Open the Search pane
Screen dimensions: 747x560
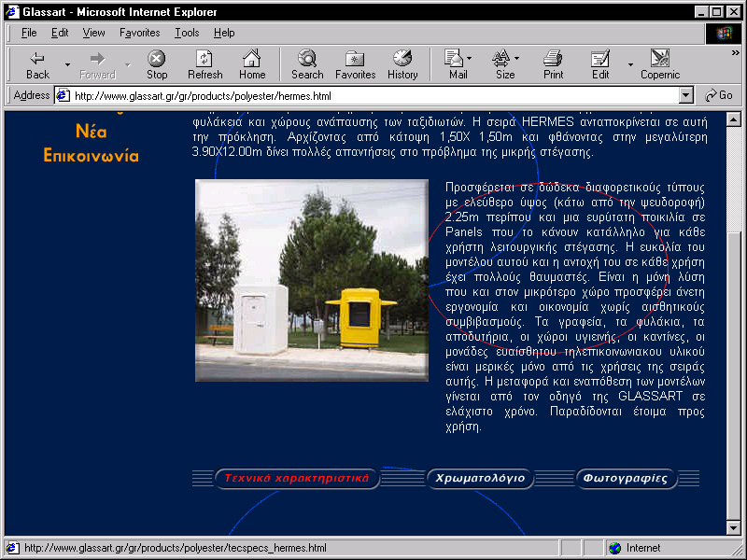[x=307, y=64]
